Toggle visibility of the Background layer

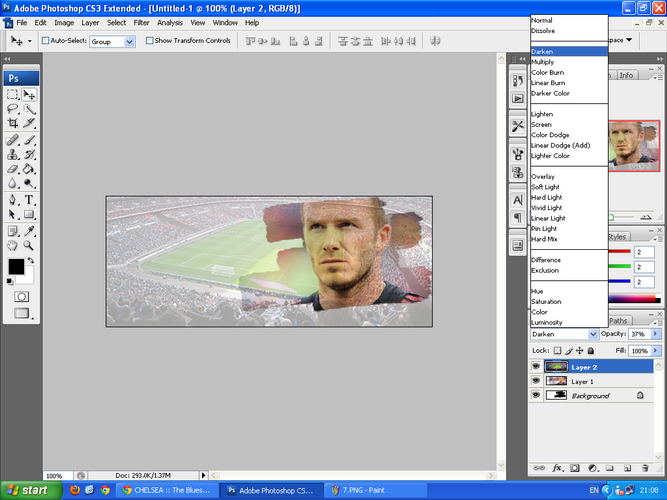click(536, 396)
